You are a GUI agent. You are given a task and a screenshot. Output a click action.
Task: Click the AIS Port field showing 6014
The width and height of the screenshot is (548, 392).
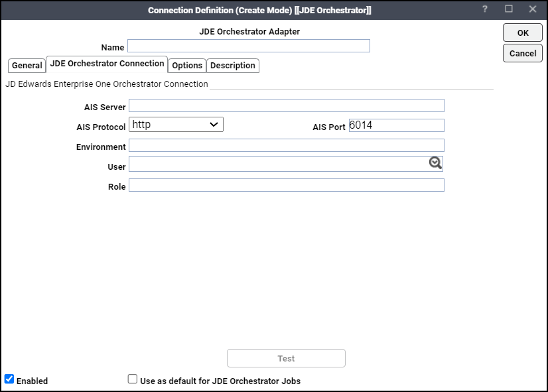pos(397,125)
